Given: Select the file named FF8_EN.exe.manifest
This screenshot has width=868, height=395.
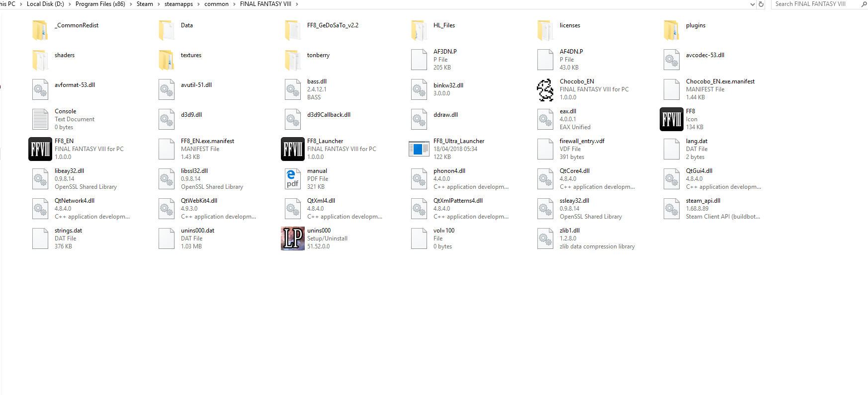Looking at the screenshot, I should tap(207, 141).
